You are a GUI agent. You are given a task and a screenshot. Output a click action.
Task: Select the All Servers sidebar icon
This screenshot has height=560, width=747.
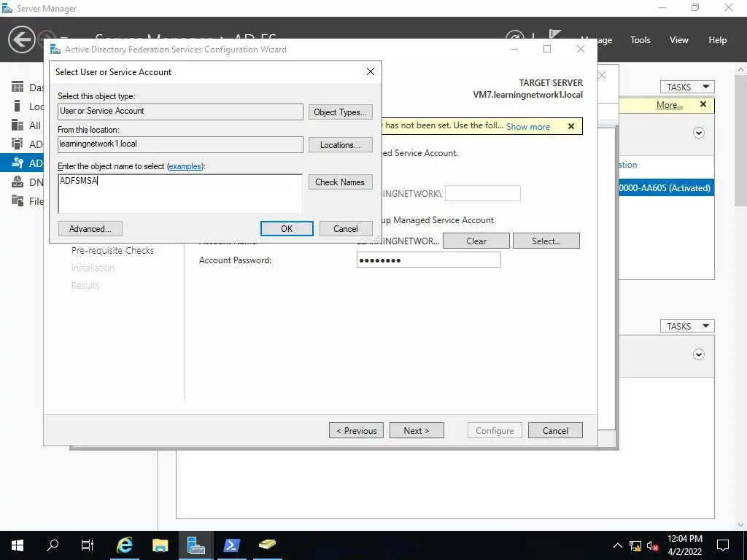18,125
